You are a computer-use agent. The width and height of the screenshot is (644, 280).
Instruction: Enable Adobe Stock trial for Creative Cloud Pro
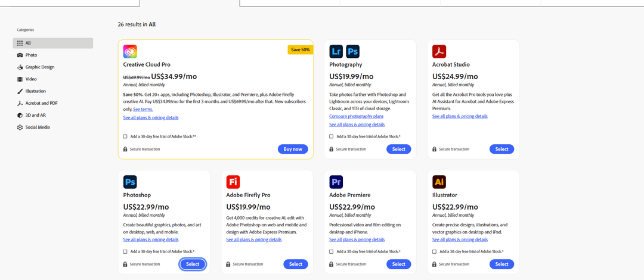pos(125,136)
